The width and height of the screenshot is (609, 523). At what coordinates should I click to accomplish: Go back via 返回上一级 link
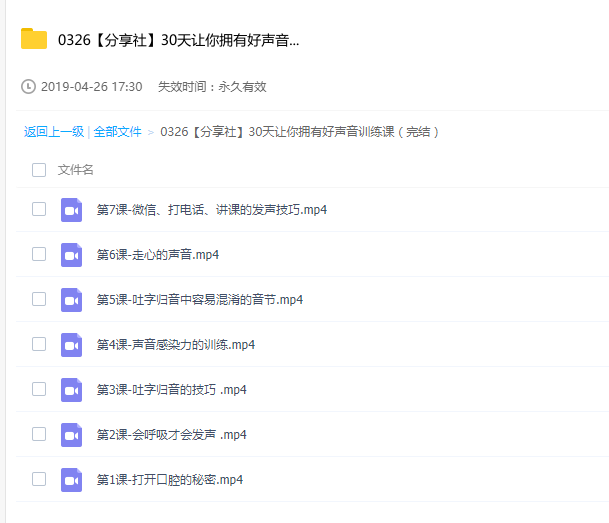tap(54, 132)
